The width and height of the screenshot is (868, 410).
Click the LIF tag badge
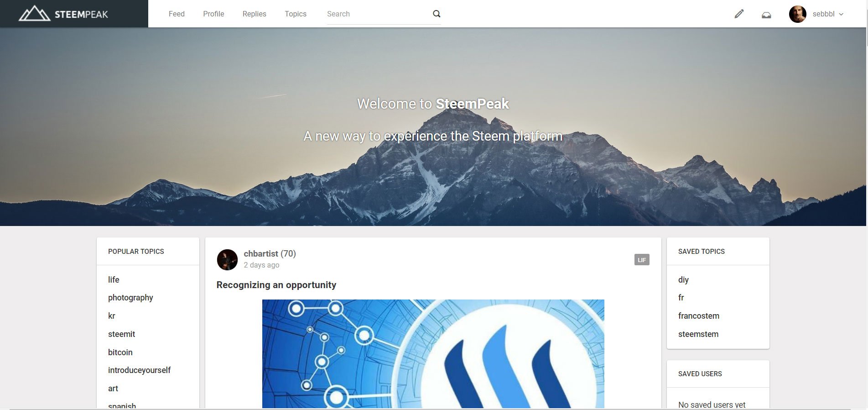coord(642,260)
